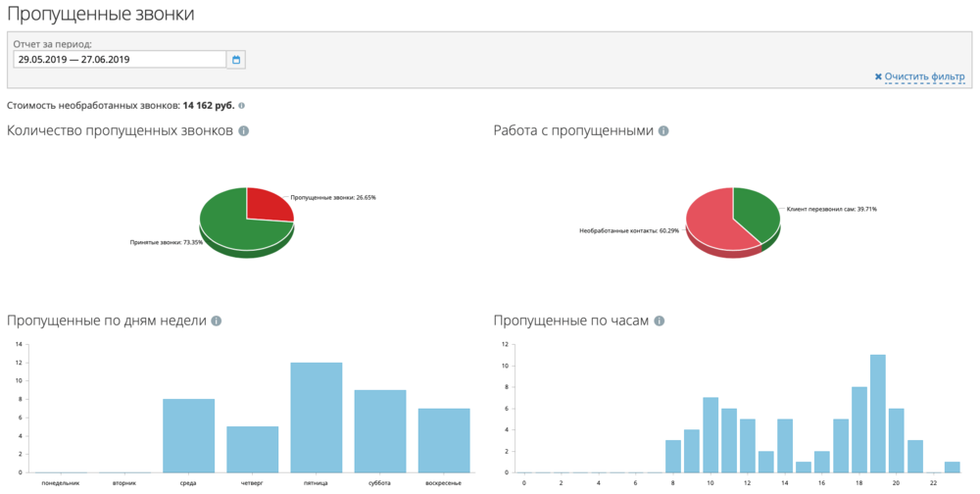Click info icon beside 'Пропущенные по часам'
This screenshot has height=494, width=980.
660,321
